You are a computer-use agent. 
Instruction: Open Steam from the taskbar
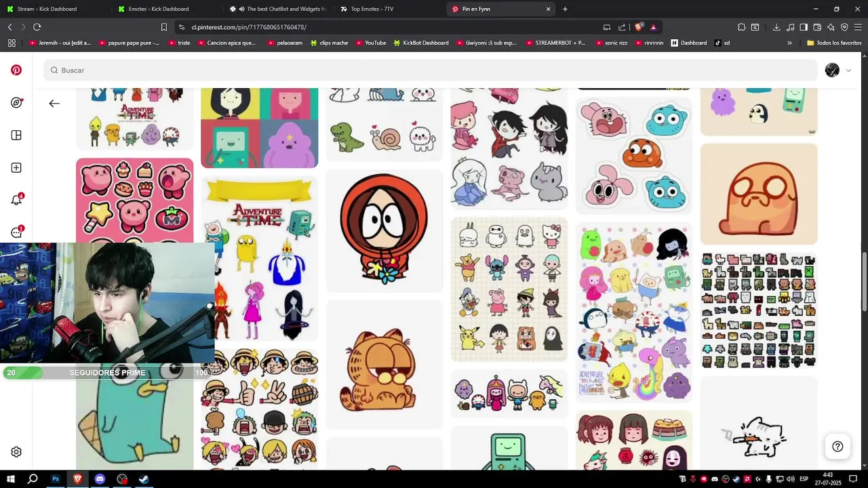click(x=144, y=479)
